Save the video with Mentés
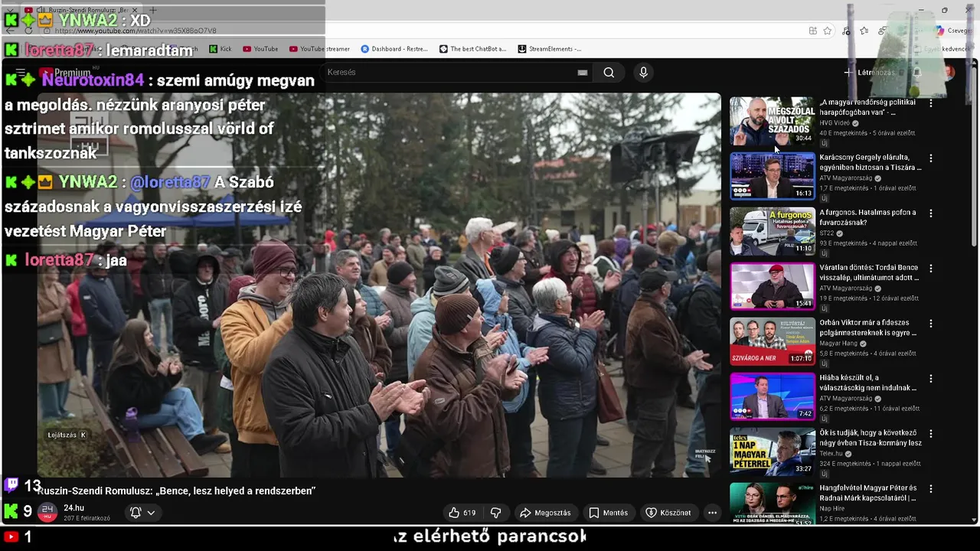This screenshot has height=551, width=980. [608, 513]
